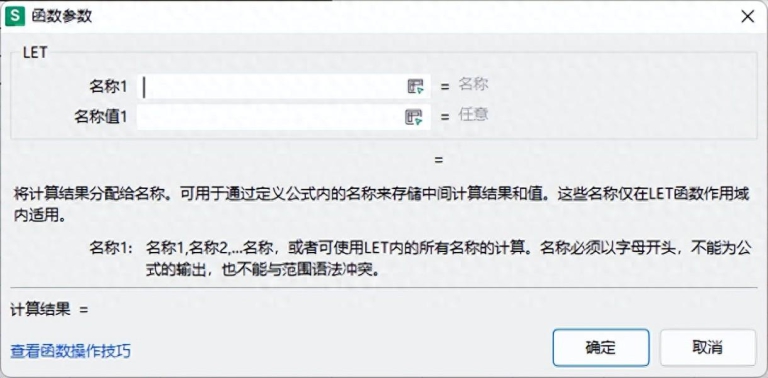This screenshot has width=768, height=378.
Task: Click the gray 名称 type hint
Action: (x=473, y=85)
